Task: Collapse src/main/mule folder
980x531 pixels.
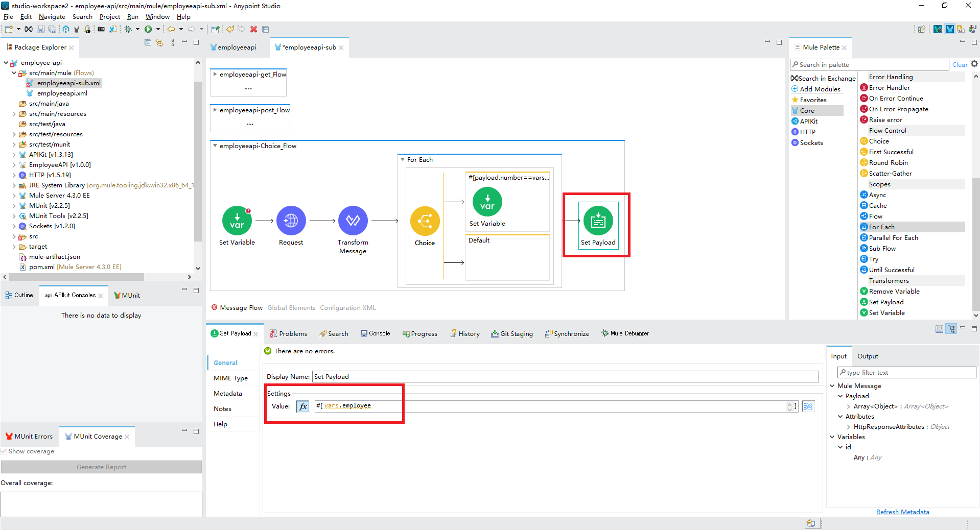Action: point(14,73)
